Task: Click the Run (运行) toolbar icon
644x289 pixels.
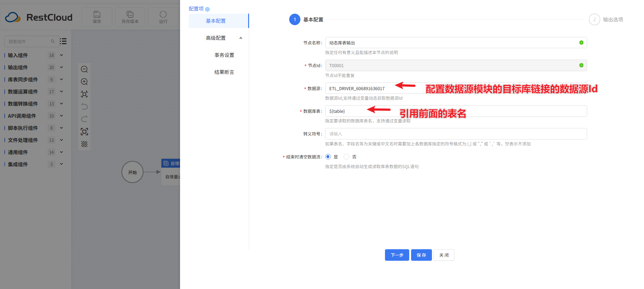Action: click(x=163, y=17)
